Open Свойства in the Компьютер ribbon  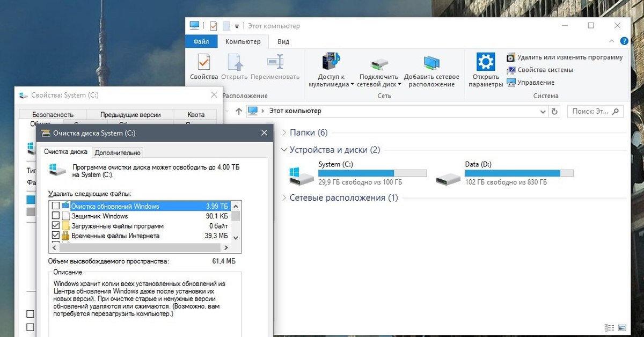click(204, 67)
